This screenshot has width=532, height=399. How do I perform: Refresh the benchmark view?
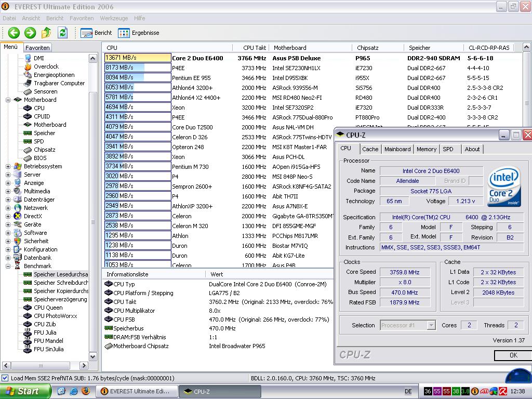tap(62, 33)
